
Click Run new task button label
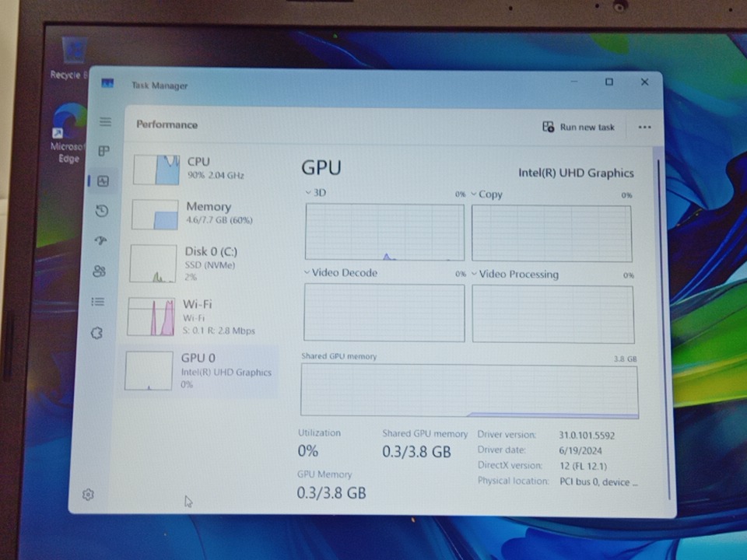point(587,127)
